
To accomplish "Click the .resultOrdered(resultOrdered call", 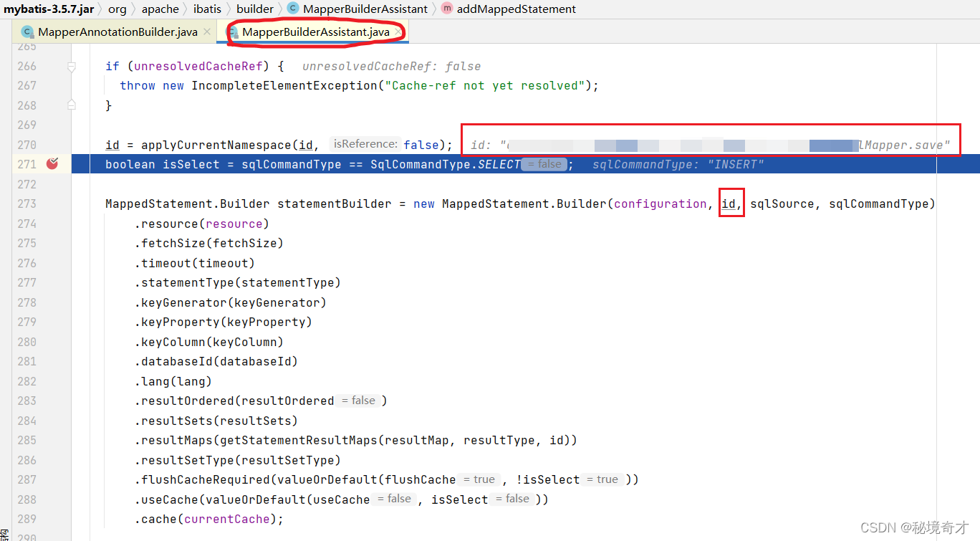I will click(234, 401).
